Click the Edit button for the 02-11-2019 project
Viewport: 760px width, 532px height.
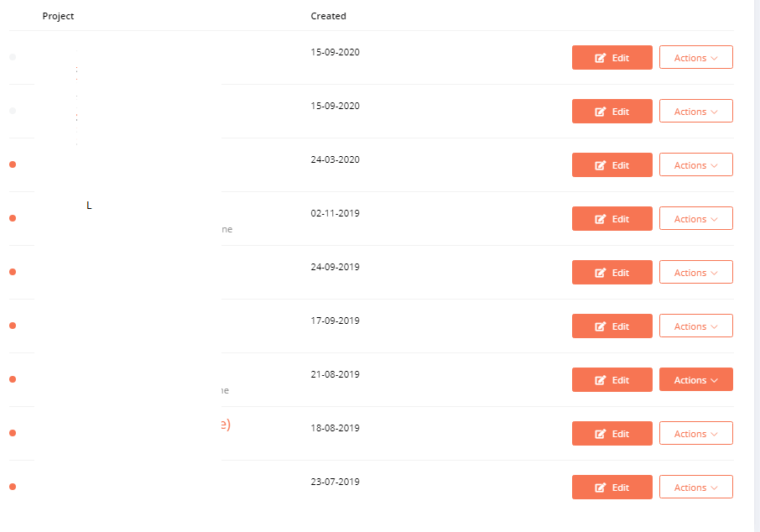612,219
